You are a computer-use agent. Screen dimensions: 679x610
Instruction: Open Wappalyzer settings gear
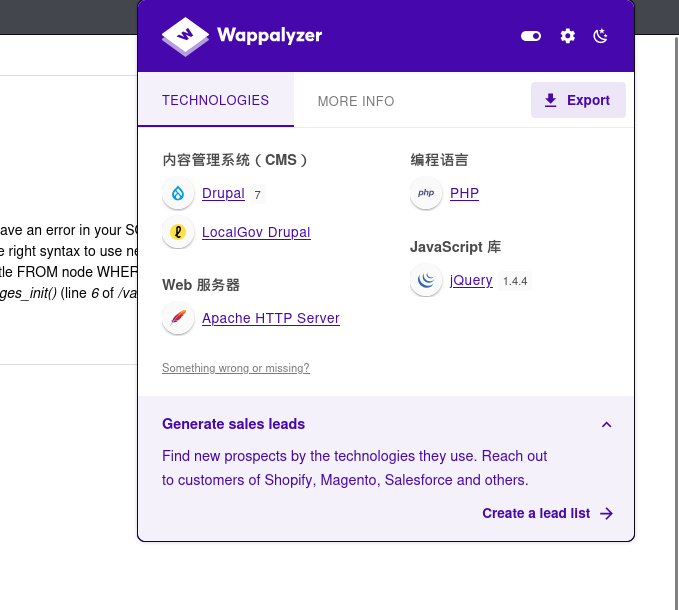[x=568, y=36]
